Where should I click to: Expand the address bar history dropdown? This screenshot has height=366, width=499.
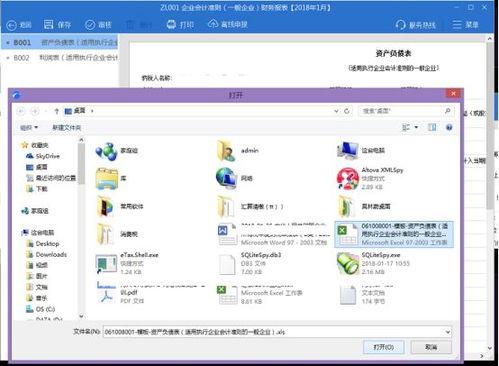coord(336,111)
